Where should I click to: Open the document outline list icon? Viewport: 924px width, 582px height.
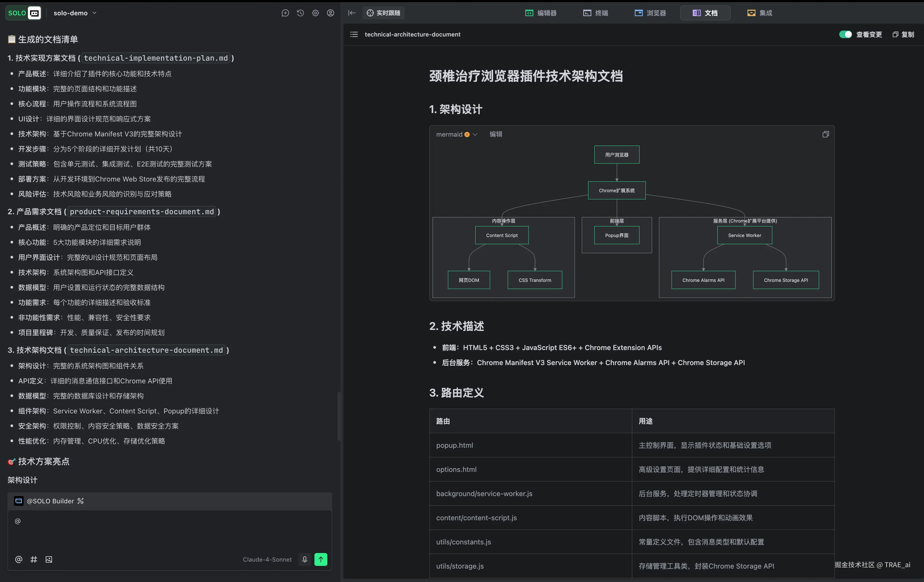pyautogui.click(x=354, y=35)
